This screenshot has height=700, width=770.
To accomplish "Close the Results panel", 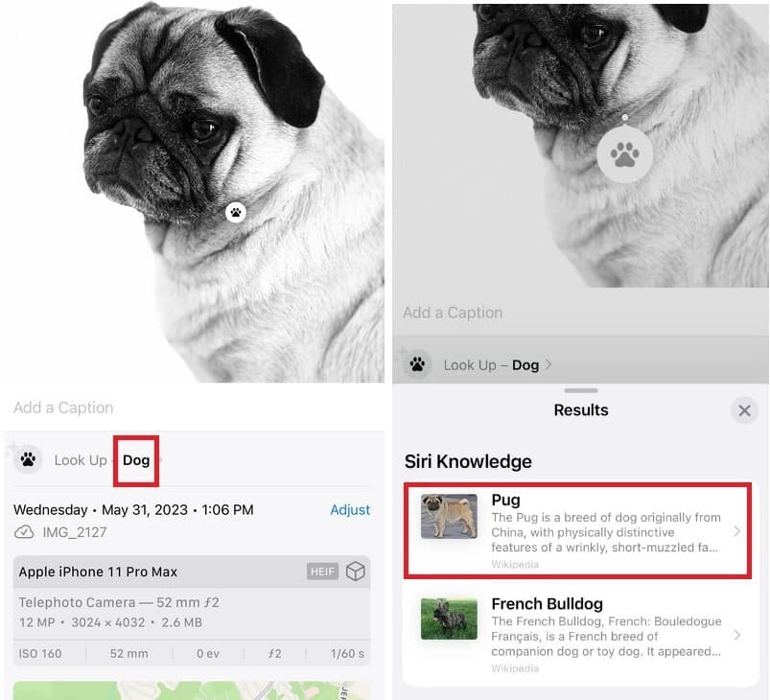I will click(744, 410).
